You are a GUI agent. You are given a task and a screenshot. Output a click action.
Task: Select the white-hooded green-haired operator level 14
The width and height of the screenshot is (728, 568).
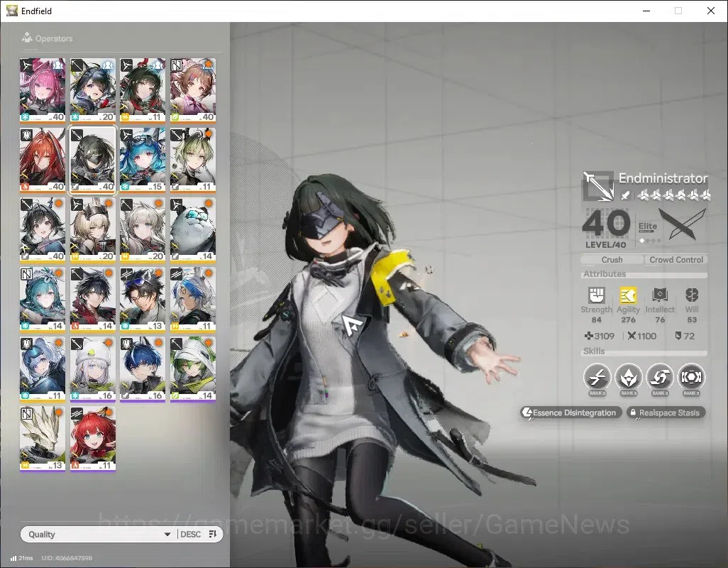(193, 369)
